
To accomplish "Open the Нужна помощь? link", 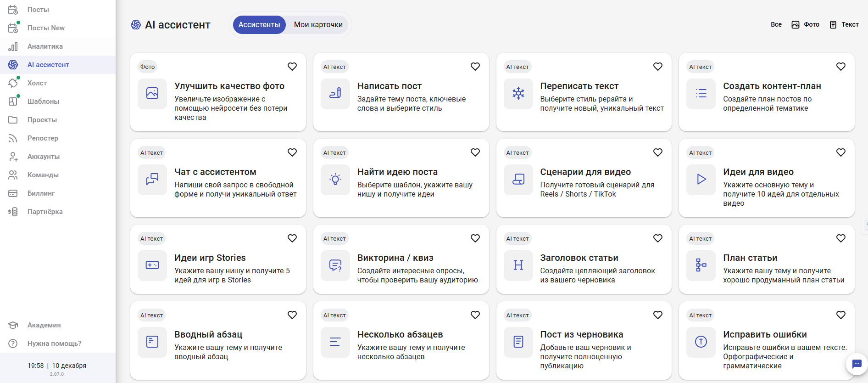I will tap(54, 344).
